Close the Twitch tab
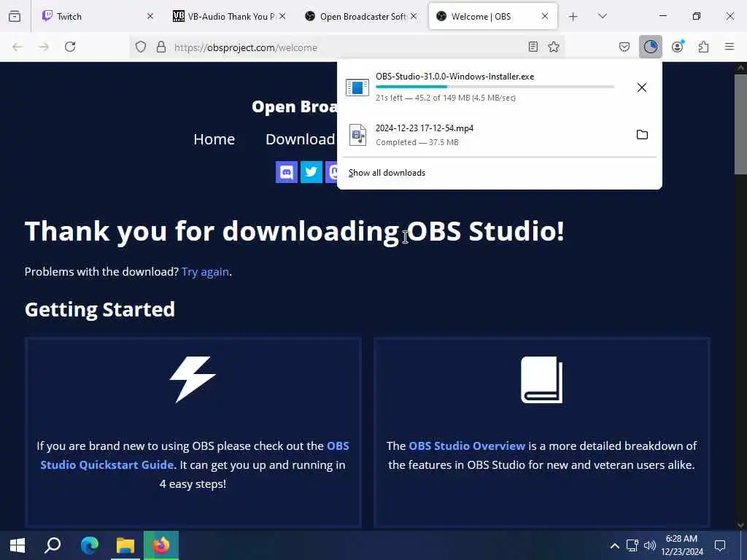 [150, 16]
